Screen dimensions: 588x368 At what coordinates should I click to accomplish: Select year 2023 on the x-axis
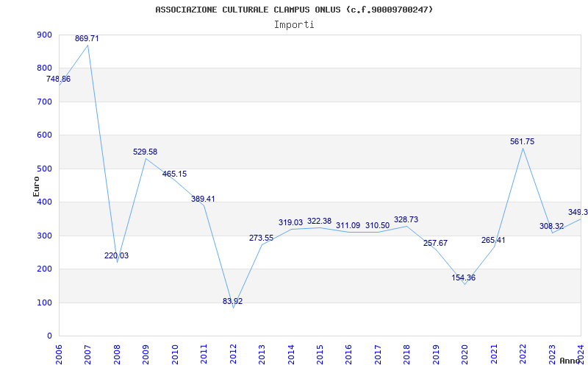pos(552,354)
